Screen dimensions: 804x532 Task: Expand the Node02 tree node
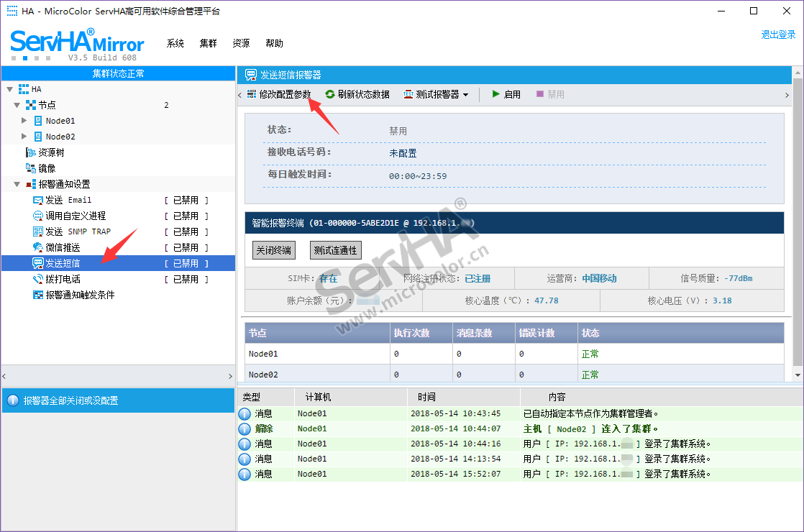[24, 137]
